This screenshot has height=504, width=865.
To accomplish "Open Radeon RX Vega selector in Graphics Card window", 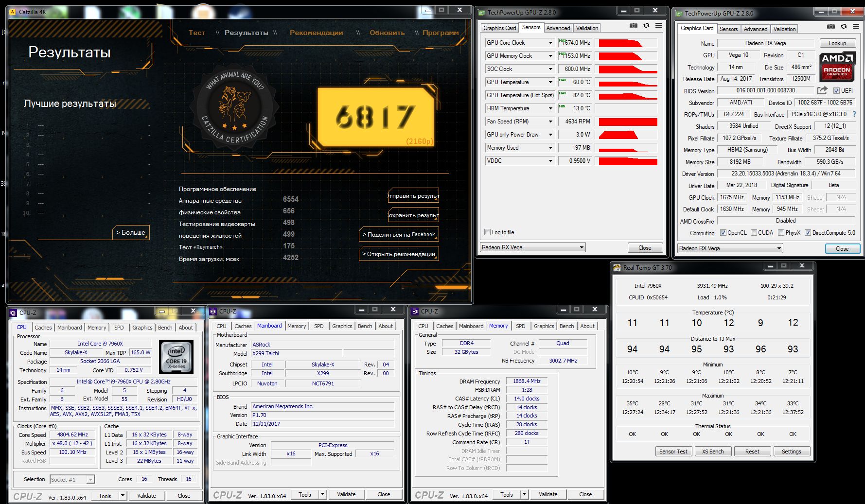I will click(730, 248).
